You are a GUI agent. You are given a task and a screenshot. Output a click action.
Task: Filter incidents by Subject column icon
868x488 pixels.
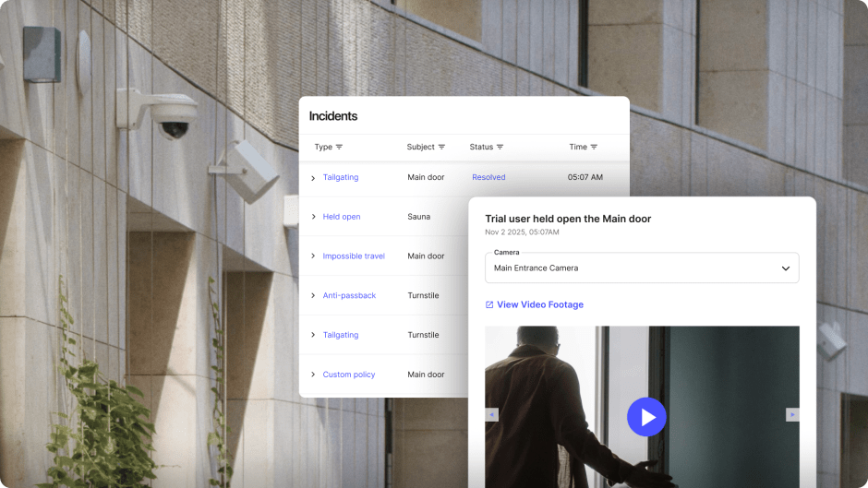pyautogui.click(x=441, y=148)
